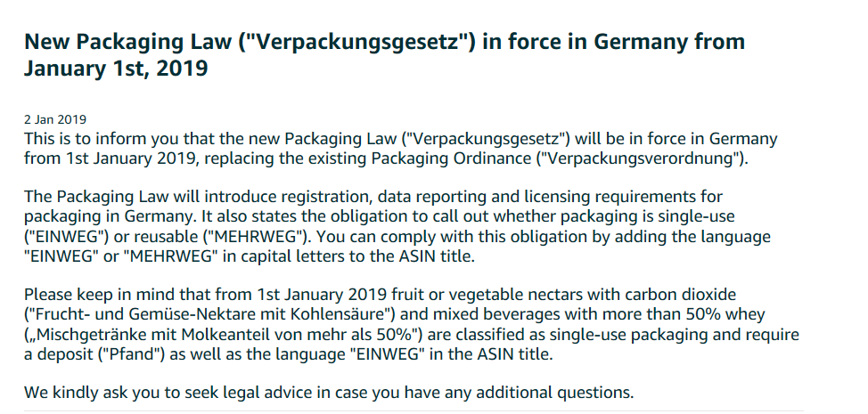Image resolution: width=868 pixels, height=414 pixels.
Task: Click "January 1st, 2019" in the headline
Action: (116, 69)
